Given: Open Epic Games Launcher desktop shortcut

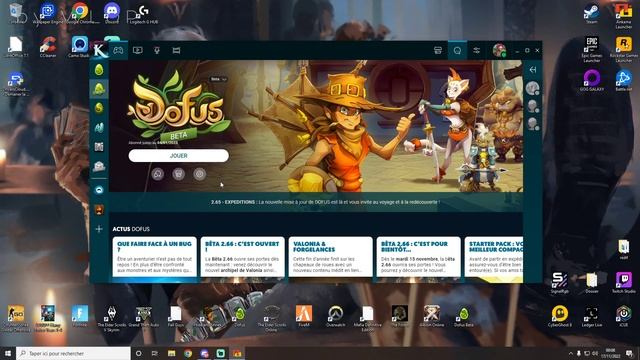Looking at the screenshot, I should [x=591, y=49].
